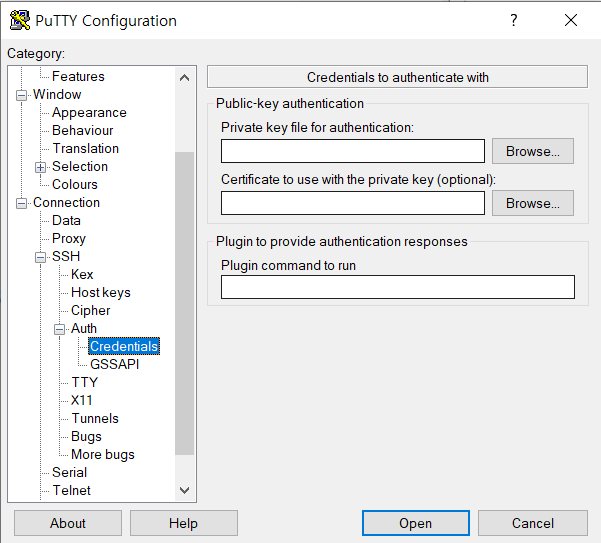The height and width of the screenshot is (543, 601).
Task: Select More bugs in the tree
Action: 103,454
